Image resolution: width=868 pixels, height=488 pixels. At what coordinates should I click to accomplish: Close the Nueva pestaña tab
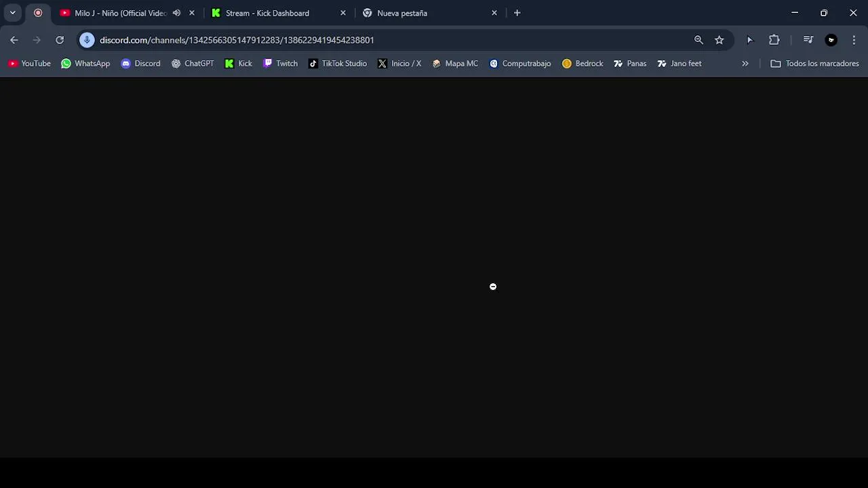[494, 13]
